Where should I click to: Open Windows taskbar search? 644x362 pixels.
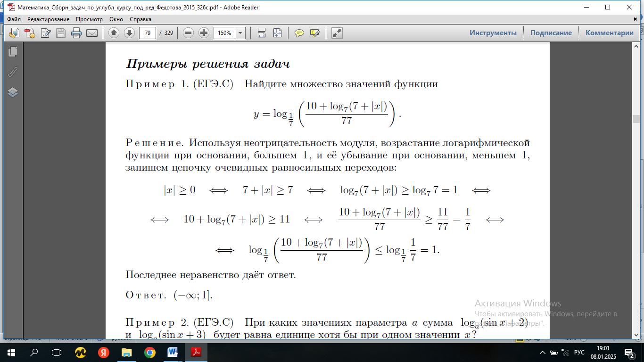click(34, 352)
